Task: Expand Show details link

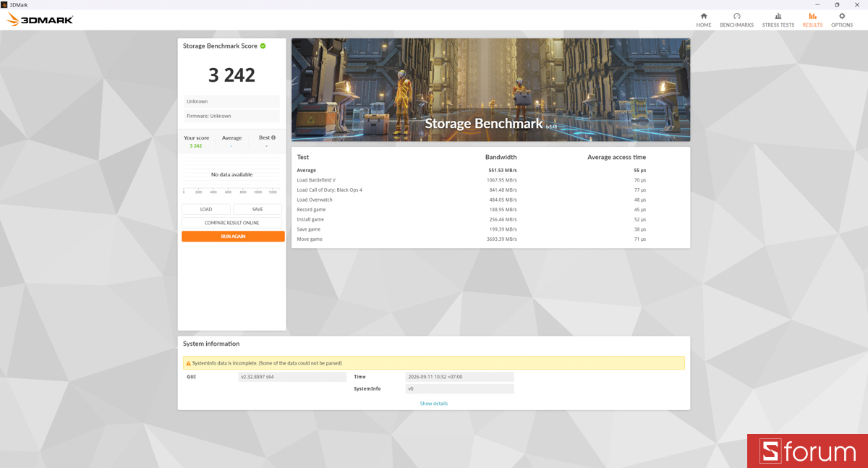Action: [434, 404]
